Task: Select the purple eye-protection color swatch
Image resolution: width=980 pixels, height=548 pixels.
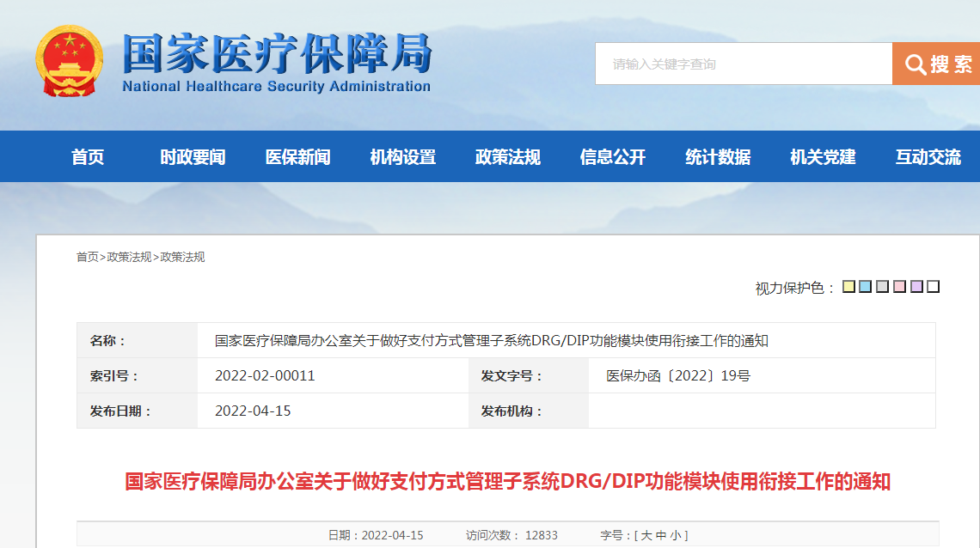Action: click(x=916, y=287)
